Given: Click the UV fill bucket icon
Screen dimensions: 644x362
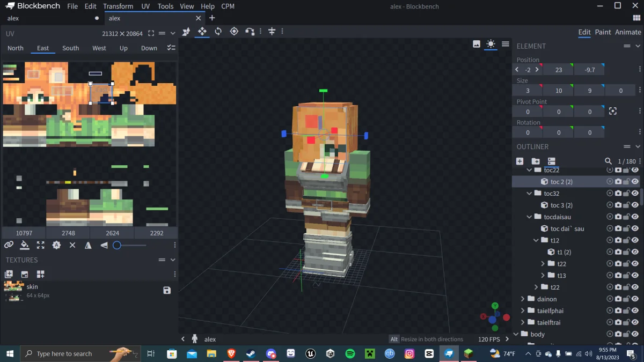Looking at the screenshot, I should 25,245.
